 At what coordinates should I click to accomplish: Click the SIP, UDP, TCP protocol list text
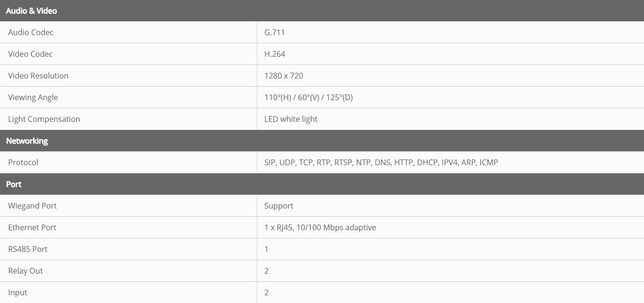coord(381,162)
